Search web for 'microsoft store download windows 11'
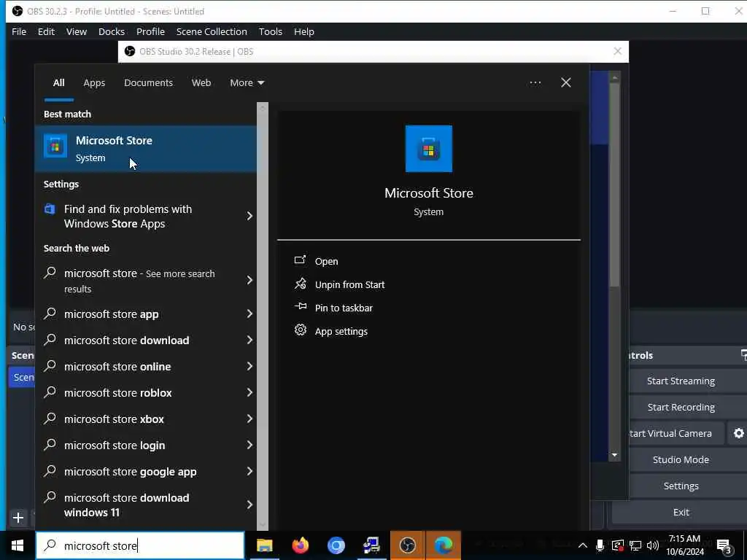 [x=146, y=505]
